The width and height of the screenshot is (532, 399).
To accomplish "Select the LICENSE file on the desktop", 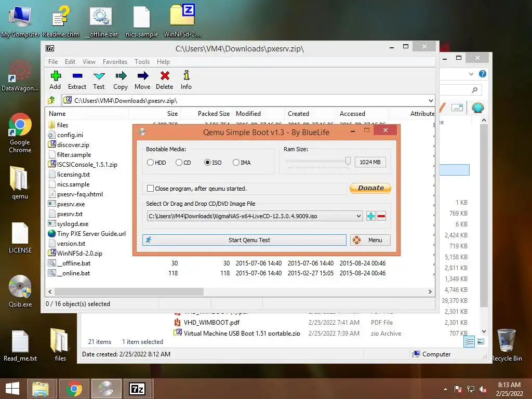I will (20, 237).
